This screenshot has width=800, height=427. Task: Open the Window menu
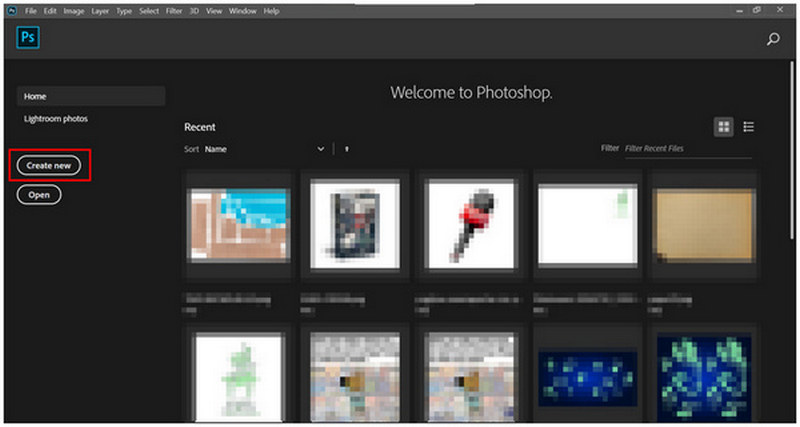pos(243,11)
